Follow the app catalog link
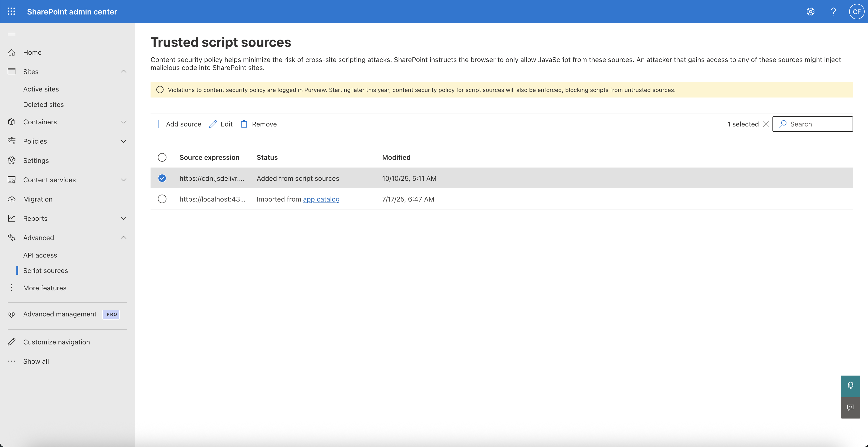Screen dimensions: 868x447 [321, 199]
